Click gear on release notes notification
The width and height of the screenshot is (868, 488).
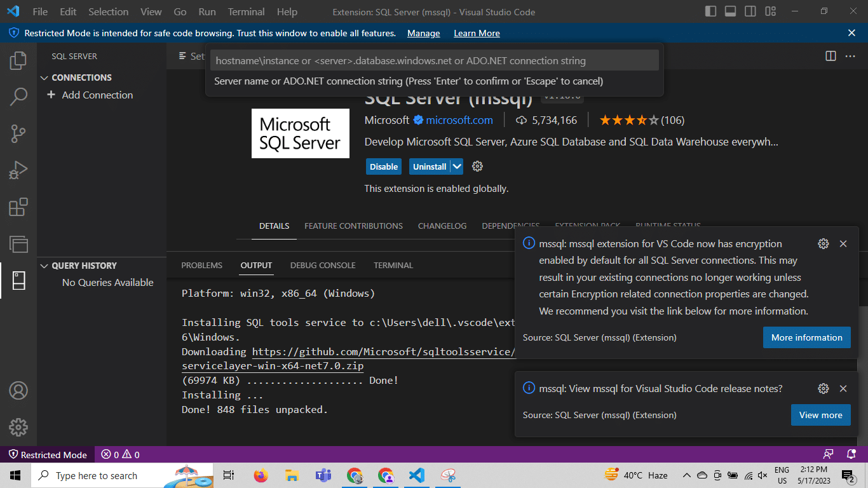point(824,389)
